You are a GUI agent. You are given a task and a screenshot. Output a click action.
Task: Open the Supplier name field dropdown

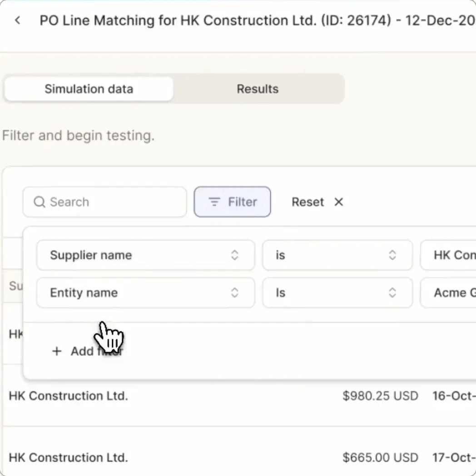(146, 255)
